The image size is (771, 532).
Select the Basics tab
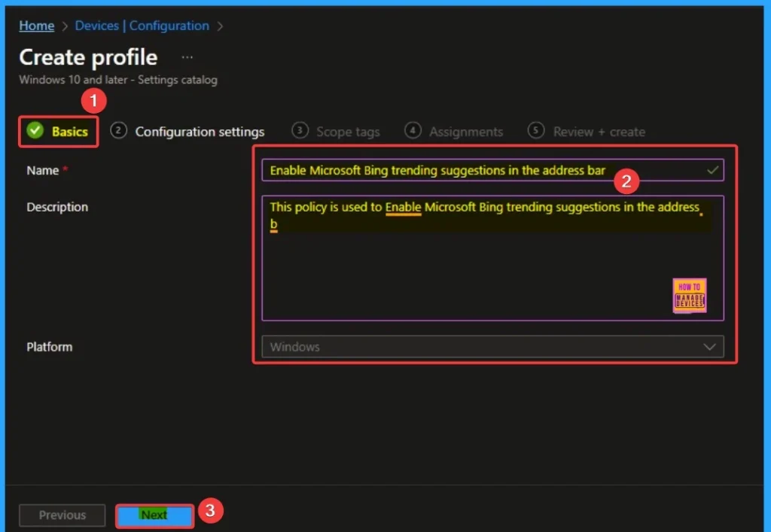(59, 131)
